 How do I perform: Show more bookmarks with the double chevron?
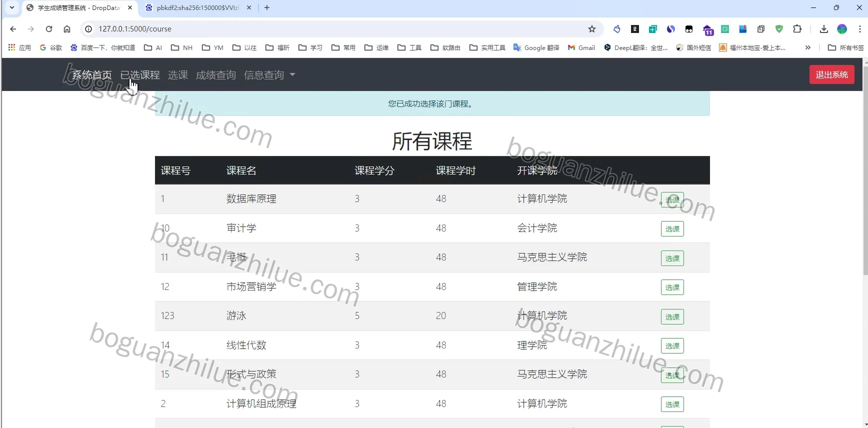point(807,47)
